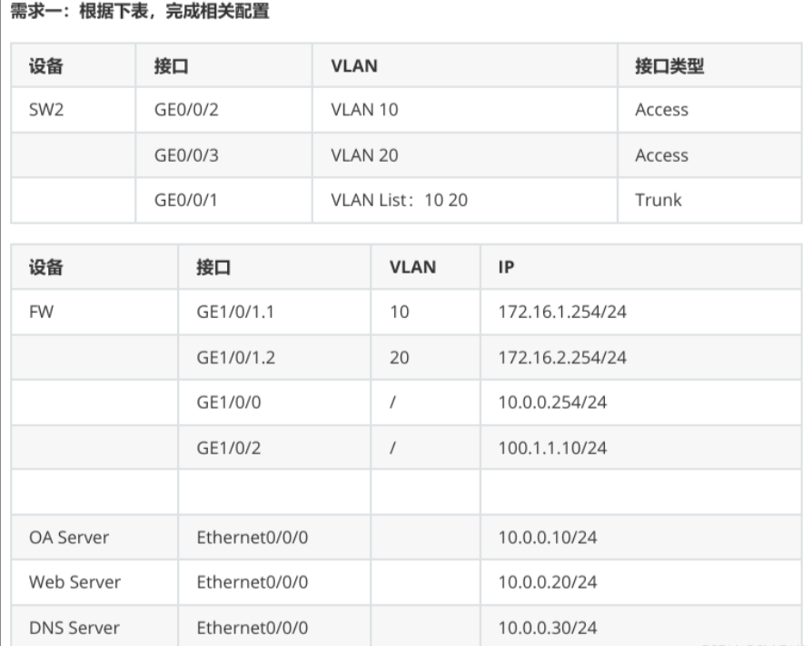
Task: Click the 10.0.0.20/24 address
Action: (x=548, y=582)
